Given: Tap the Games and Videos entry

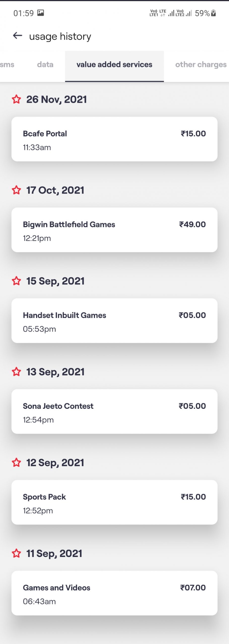Looking at the screenshot, I should tap(114, 593).
